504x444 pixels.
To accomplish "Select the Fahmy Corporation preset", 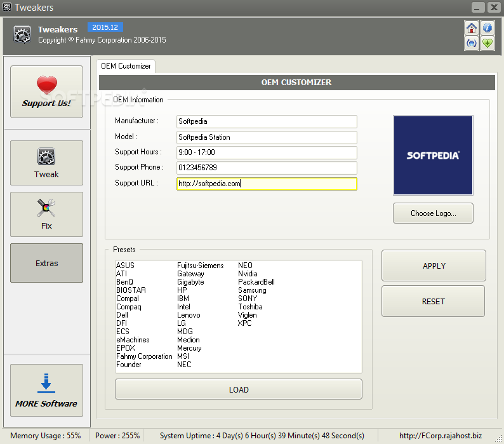I will tap(144, 356).
